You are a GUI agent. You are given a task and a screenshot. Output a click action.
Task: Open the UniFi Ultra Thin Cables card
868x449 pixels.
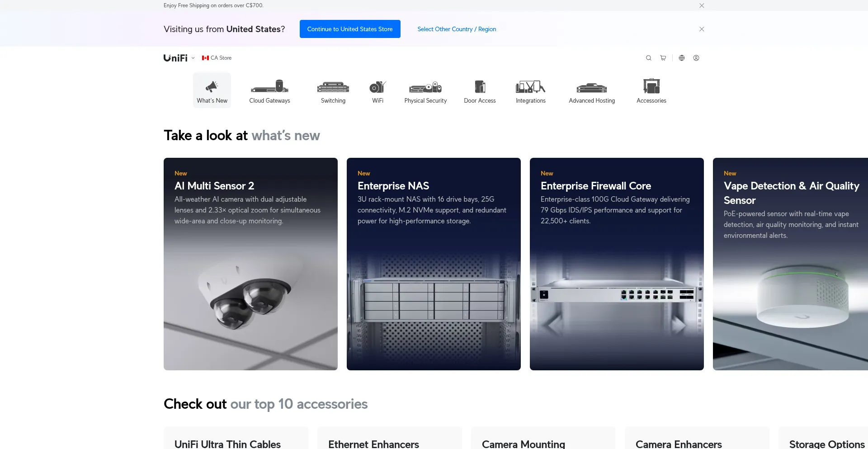pos(236,438)
